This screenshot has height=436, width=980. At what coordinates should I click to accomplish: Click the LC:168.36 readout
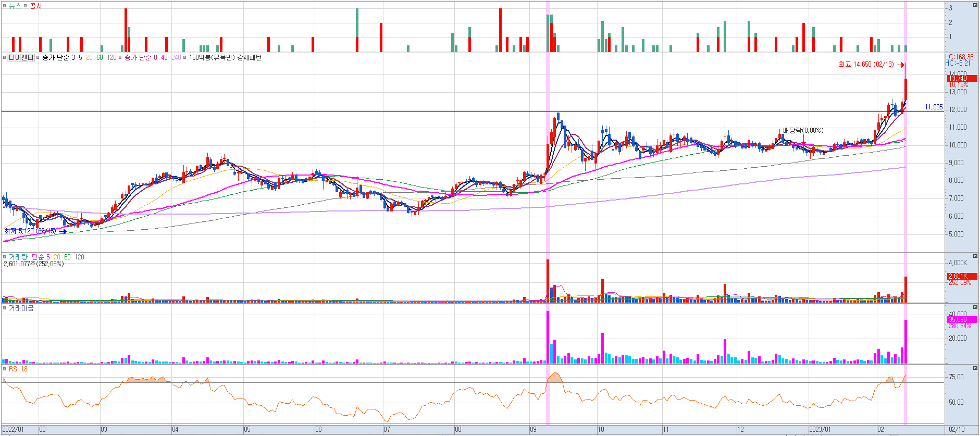click(959, 57)
